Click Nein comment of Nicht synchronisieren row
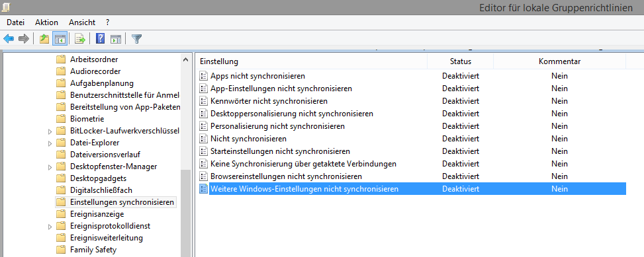The width and height of the screenshot is (644, 257). [x=559, y=139]
